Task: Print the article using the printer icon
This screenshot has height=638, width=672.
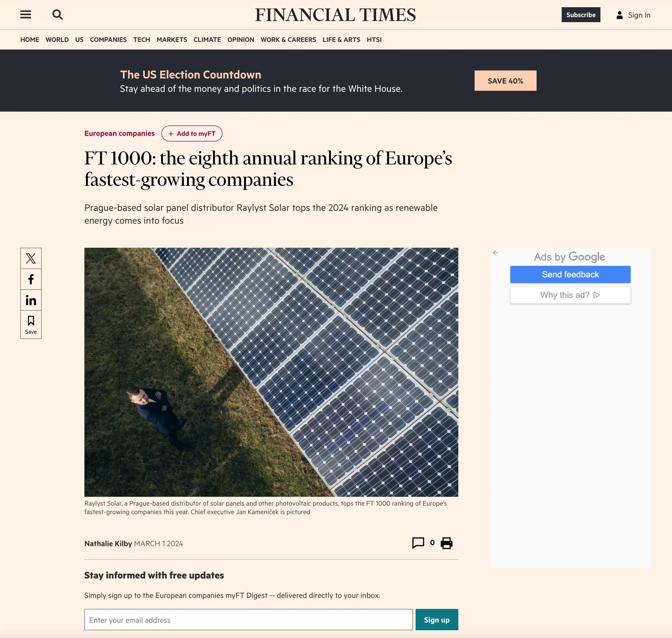Action: [446, 543]
